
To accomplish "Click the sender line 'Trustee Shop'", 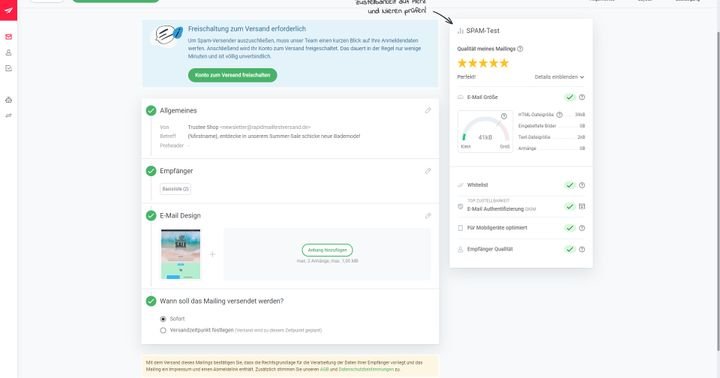I will 249,127.
